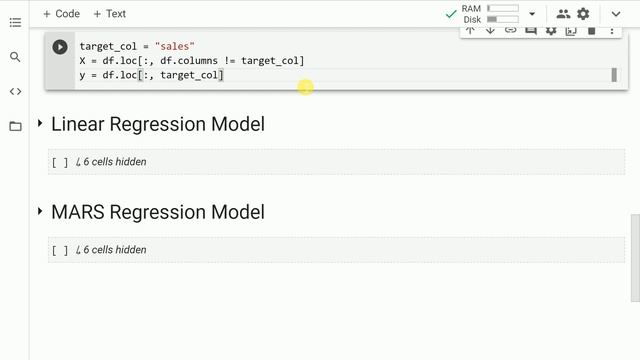This screenshot has height=360, width=640.
Task: Collapse the Linear Regression Model section
Action: click(x=40, y=123)
